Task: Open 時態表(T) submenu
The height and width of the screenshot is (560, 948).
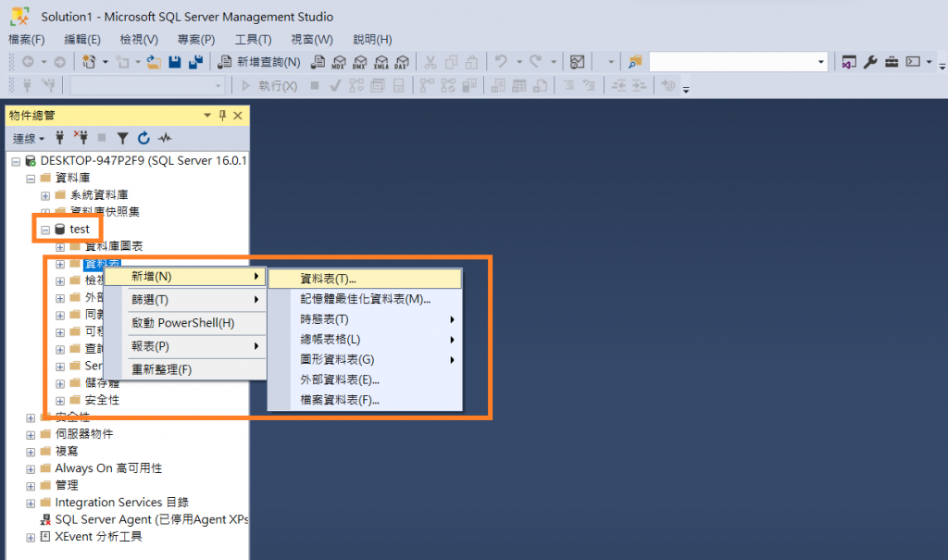Action: tap(365, 319)
